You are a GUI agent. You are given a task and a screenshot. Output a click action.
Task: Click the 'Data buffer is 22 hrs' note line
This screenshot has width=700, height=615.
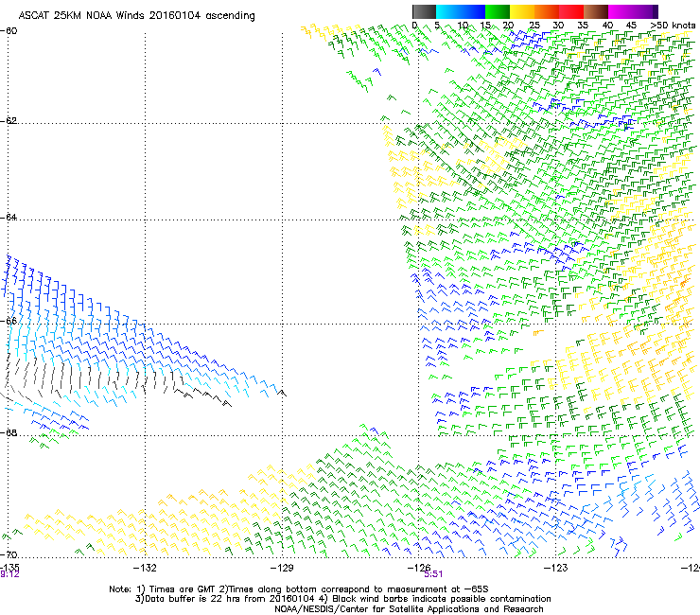click(342, 599)
